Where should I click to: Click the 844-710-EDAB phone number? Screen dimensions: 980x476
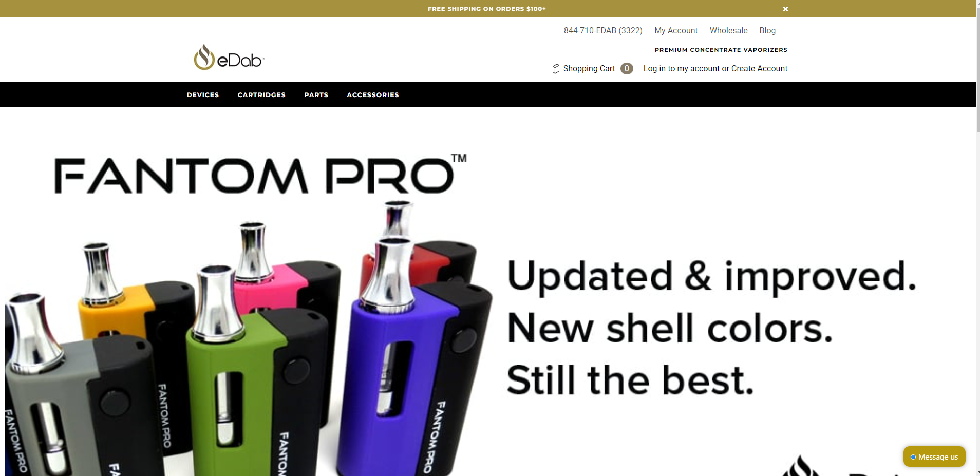pos(603,30)
